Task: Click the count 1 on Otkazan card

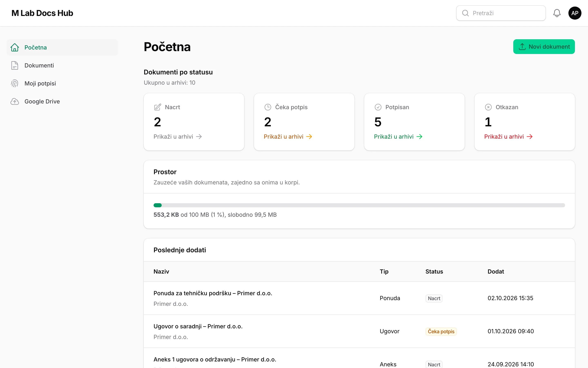Action: (x=488, y=122)
